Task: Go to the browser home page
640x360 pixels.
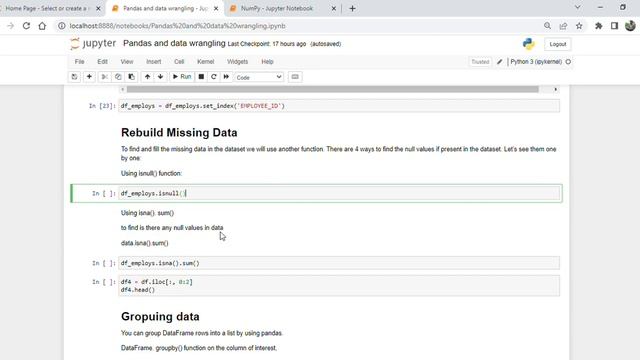Action: pos(42,26)
